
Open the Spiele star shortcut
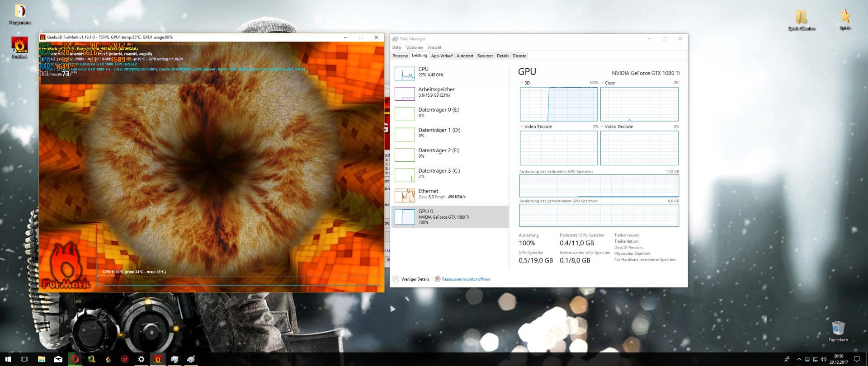click(x=845, y=19)
